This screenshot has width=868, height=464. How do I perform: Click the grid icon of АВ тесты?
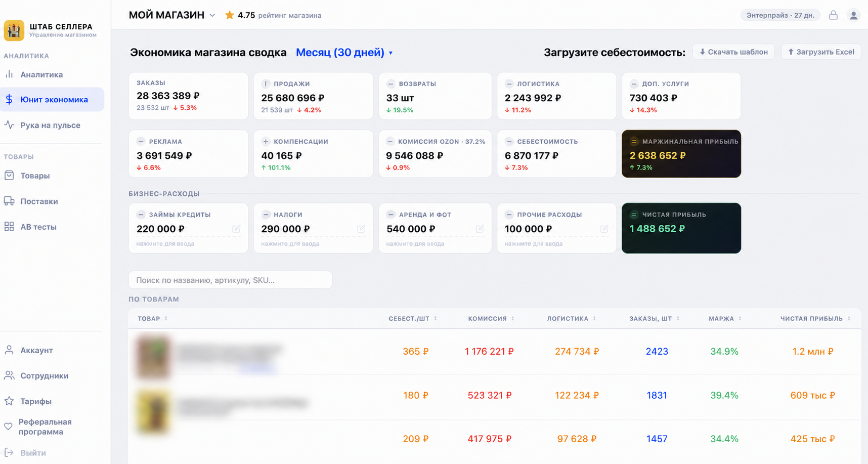click(9, 227)
